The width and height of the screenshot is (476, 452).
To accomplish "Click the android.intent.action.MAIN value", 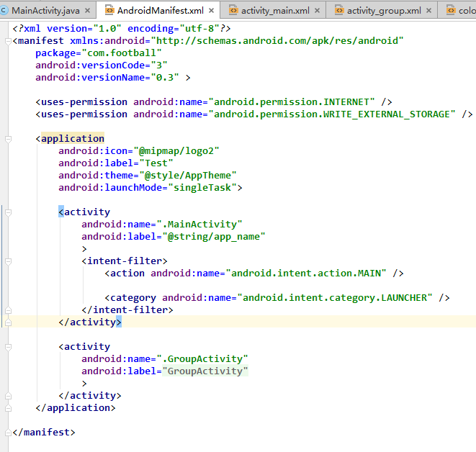I will click(306, 274).
